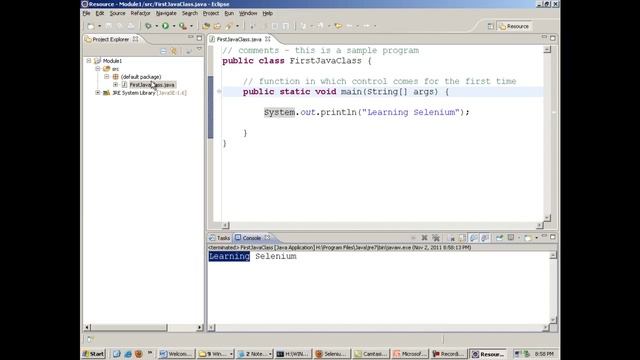Select the FirstJavaClass.java editor tab
This screenshot has height=360, width=640.
click(x=239, y=39)
